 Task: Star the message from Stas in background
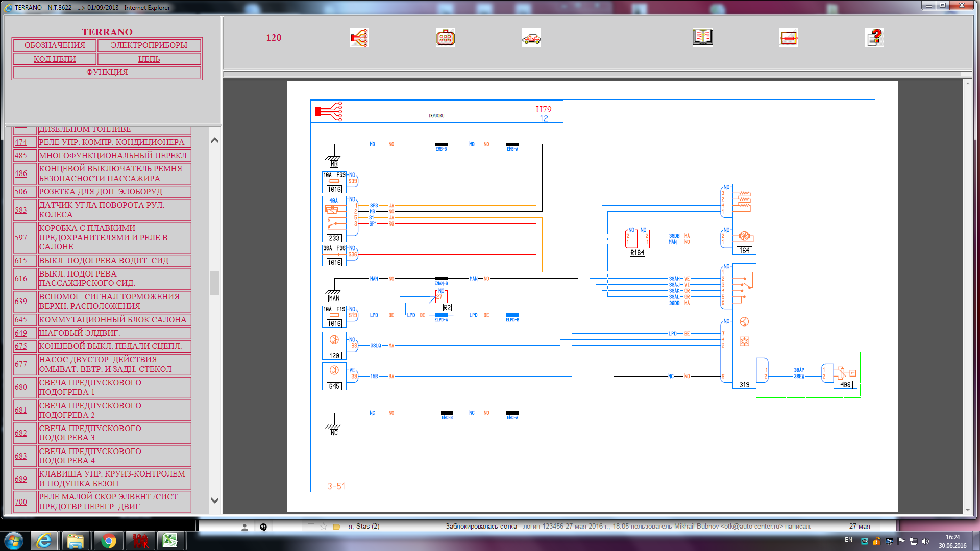(x=324, y=527)
